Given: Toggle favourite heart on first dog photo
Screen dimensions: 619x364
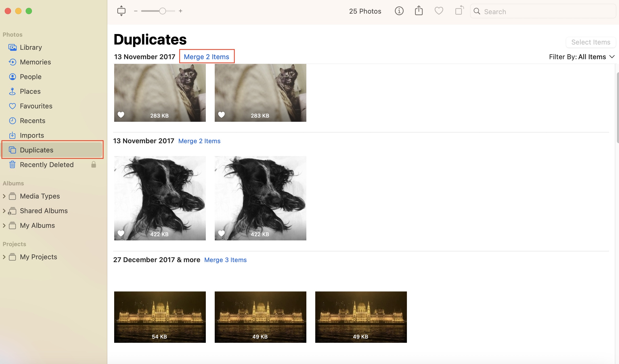Looking at the screenshot, I should (121, 233).
